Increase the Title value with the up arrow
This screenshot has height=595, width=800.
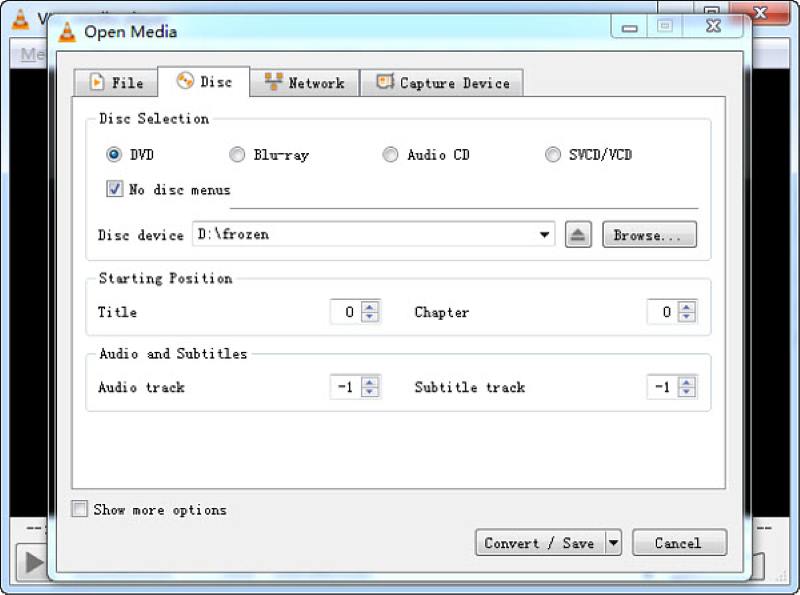[371, 307]
